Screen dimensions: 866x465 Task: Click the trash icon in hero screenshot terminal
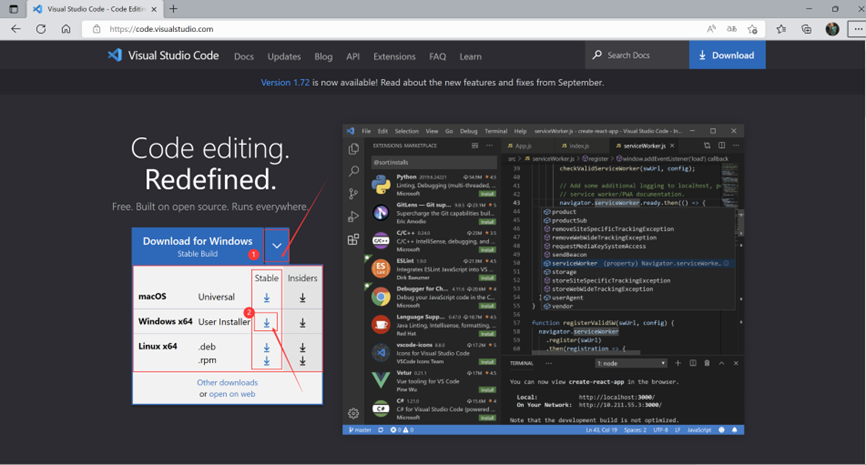click(707, 363)
